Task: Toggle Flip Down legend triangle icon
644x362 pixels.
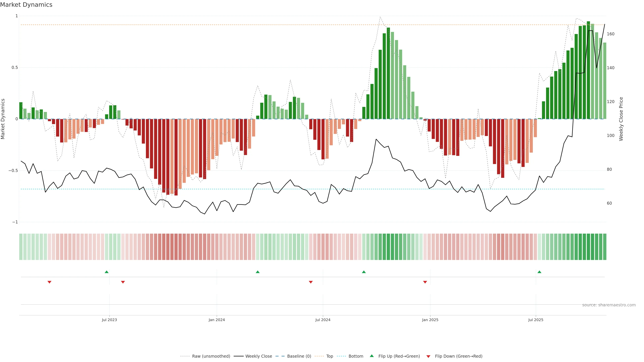Action: [428, 356]
